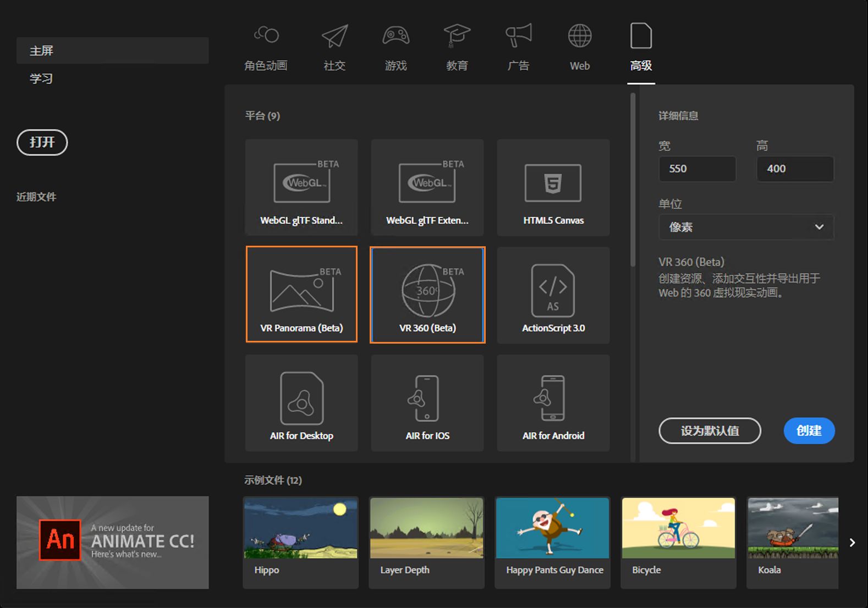
Task: Open the Bicycle sample file
Action: click(x=679, y=543)
